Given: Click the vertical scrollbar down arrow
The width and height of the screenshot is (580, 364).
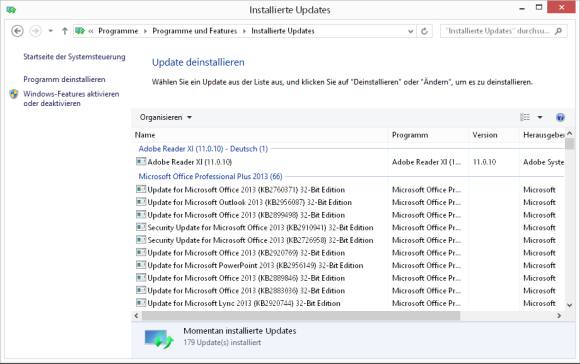Looking at the screenshot, I should click(x=569, y=305).
